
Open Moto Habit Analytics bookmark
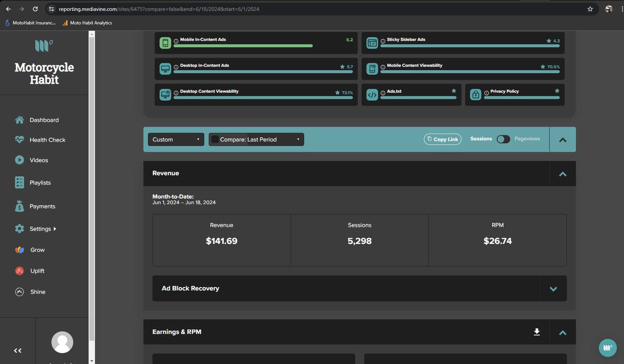pyautogui.click(x=87, y=23)
